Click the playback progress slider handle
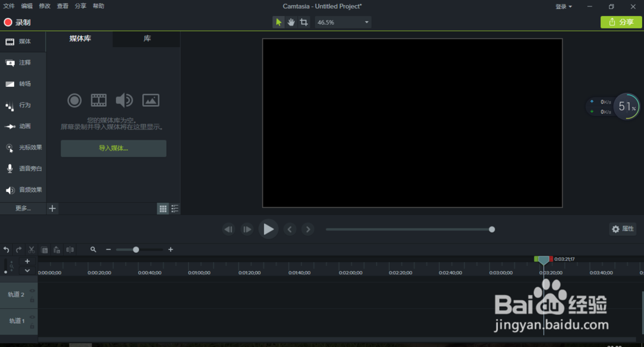This screenshot has height=347, width=644. click(491, 230)
